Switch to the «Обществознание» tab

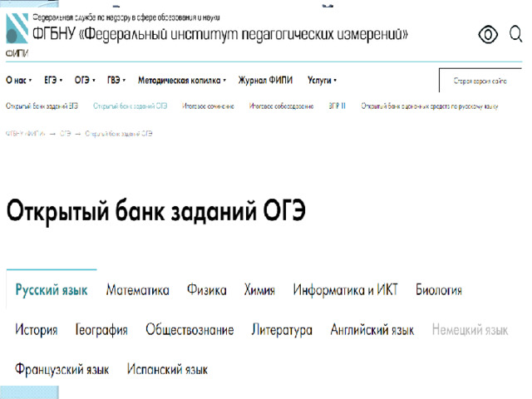[x=190, y=330]
